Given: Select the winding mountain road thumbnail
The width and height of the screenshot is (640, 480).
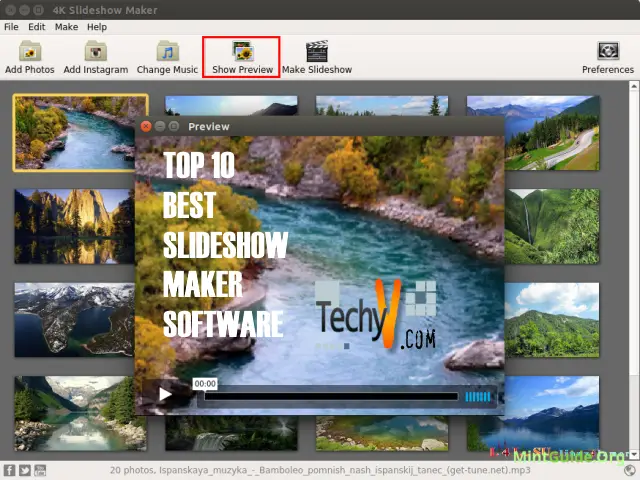Looking at the screenshot, I should point(552,133).
